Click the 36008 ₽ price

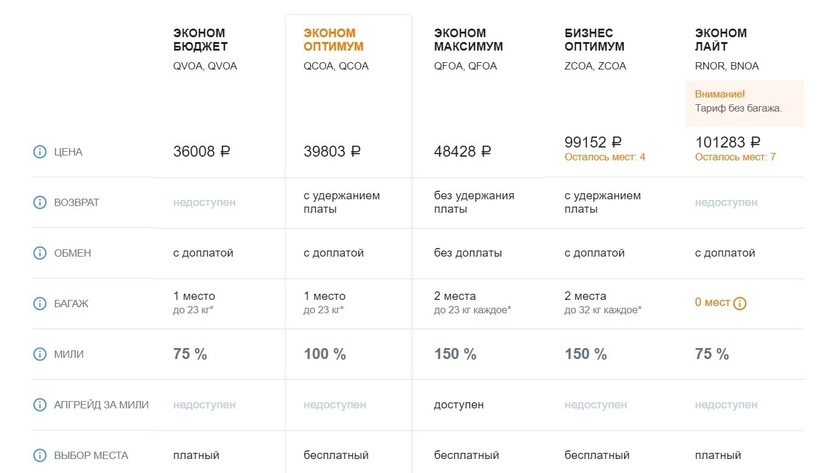click(202, 152)
